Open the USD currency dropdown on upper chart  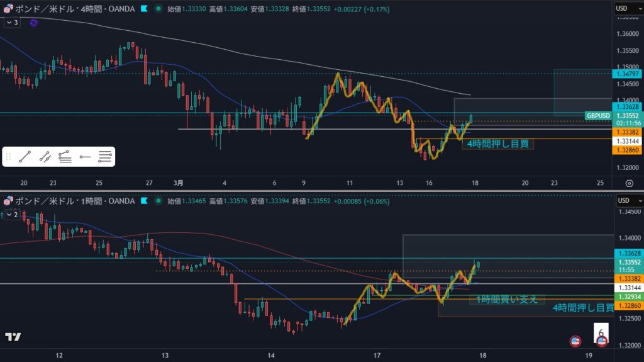(625, 8)
